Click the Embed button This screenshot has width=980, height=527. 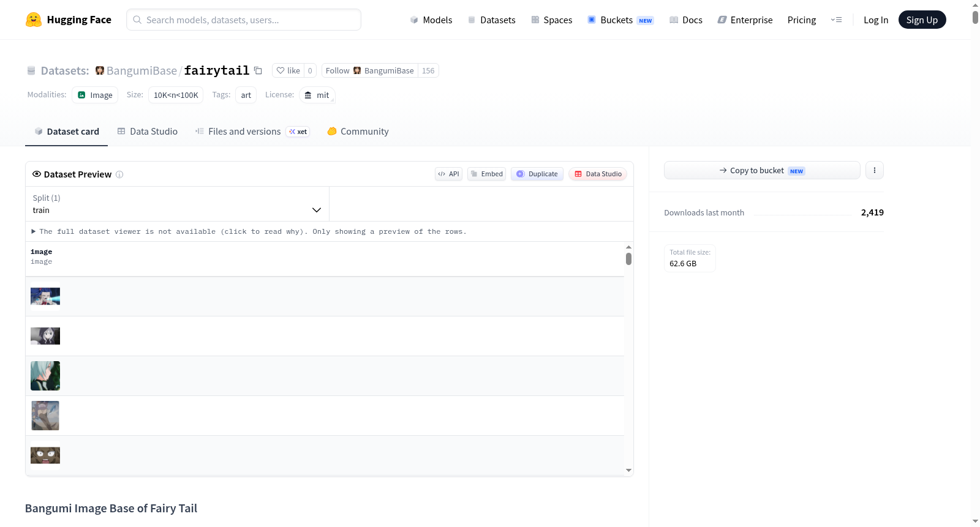pyautogui.click(x=486, y=174)
